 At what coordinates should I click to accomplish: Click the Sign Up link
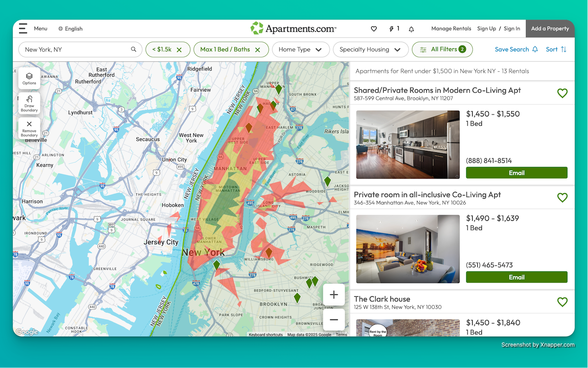click(x=486, y=29)
